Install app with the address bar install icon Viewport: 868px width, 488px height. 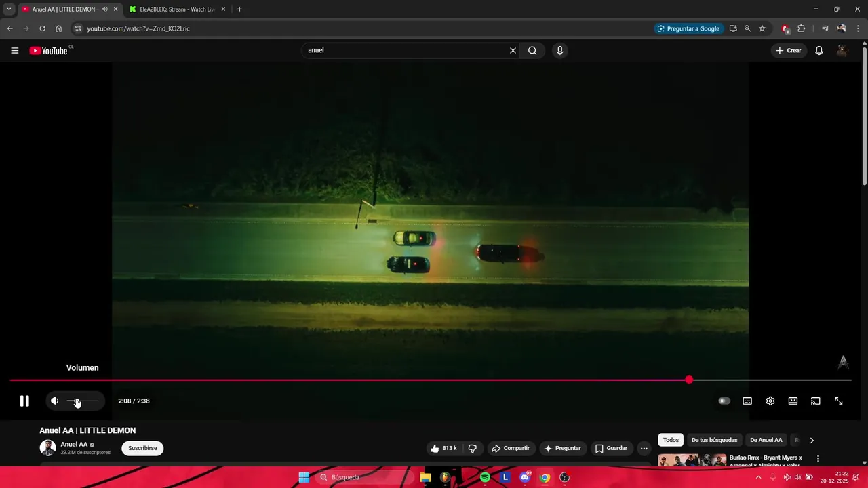point(733,28)
